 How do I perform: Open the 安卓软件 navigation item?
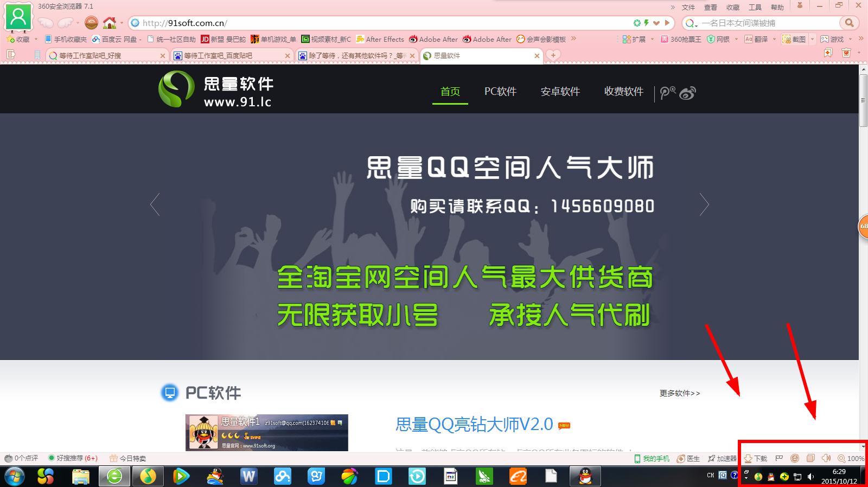tap(560, 92)
